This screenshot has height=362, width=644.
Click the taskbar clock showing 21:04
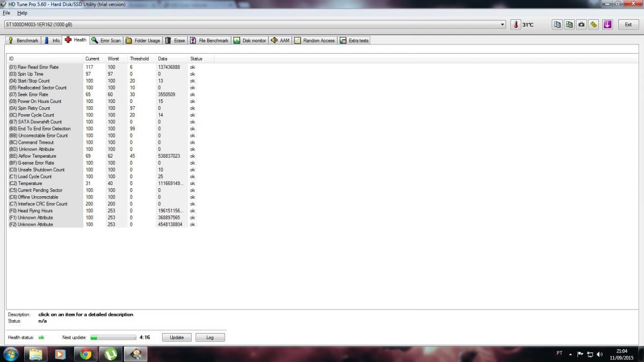click(621, 351)
